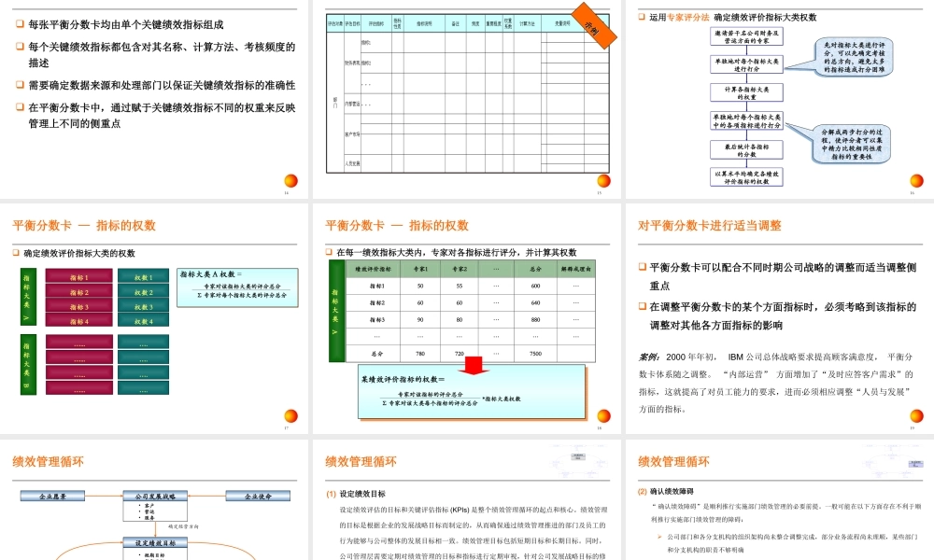
Task: Click the table header 解释或理由
Action: click(576, 269)
